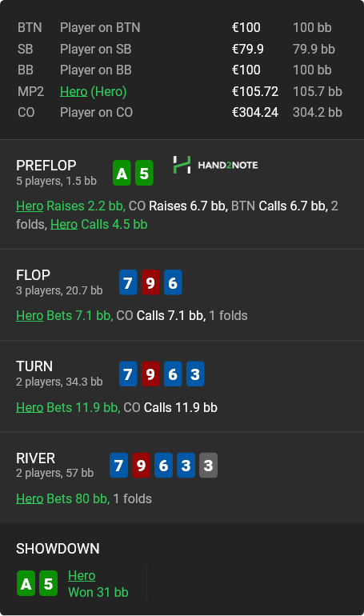Image resolution: width=364 pixels, height=616 pixels.
Task: Open the Hero (Hero) player link
Action: (74, 91)
